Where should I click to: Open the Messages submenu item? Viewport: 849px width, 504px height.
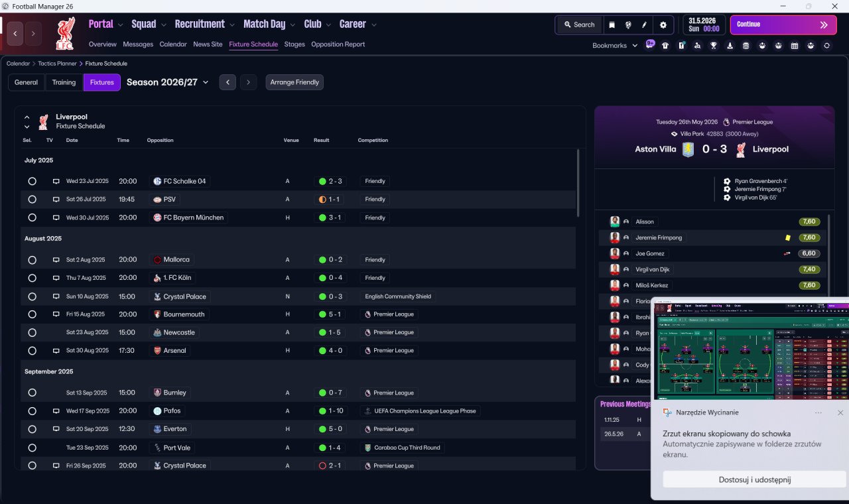(x=138, y=44)
